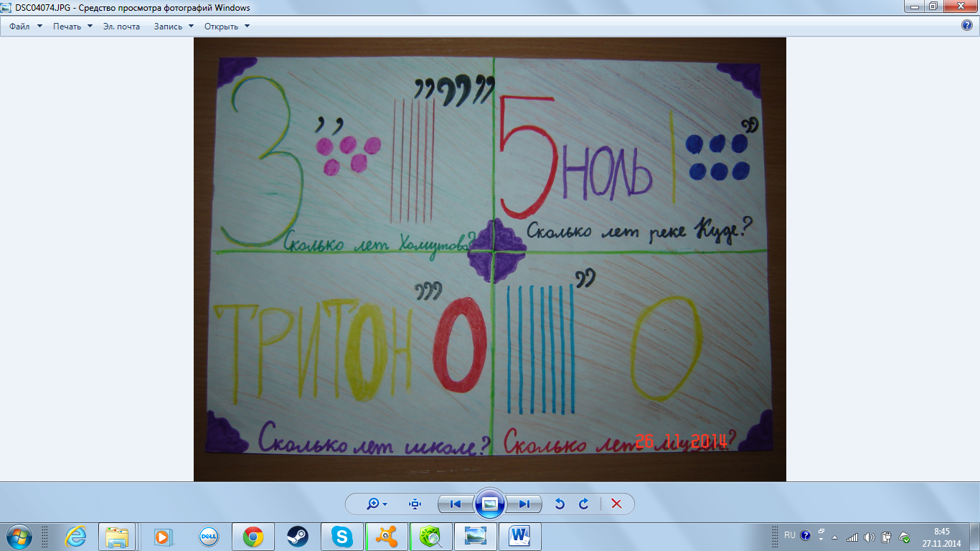Launch Google Chrome from the taskbar
Viewport: 980px width, 551px height.
253,536
